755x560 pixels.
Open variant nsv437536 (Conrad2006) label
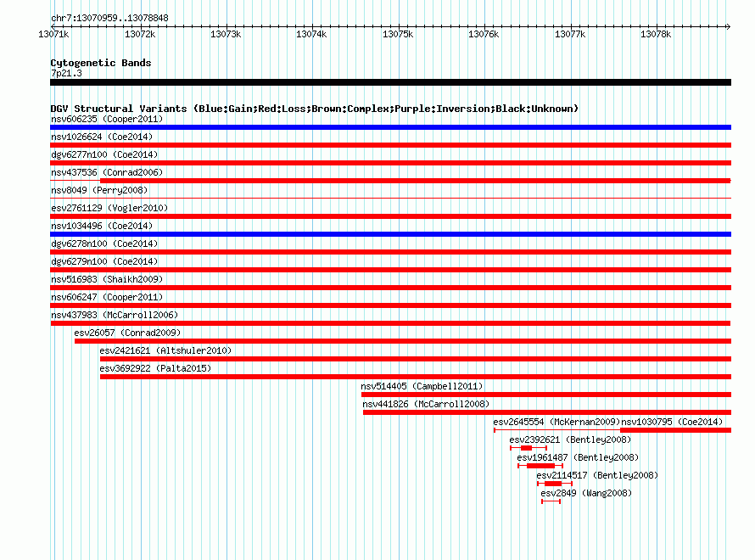pos(107,172)
